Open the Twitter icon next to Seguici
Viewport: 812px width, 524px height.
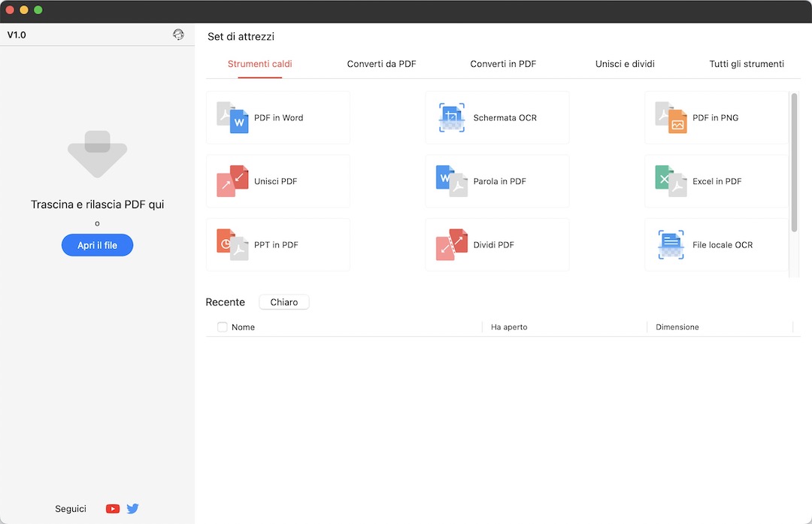pos(132,508)
